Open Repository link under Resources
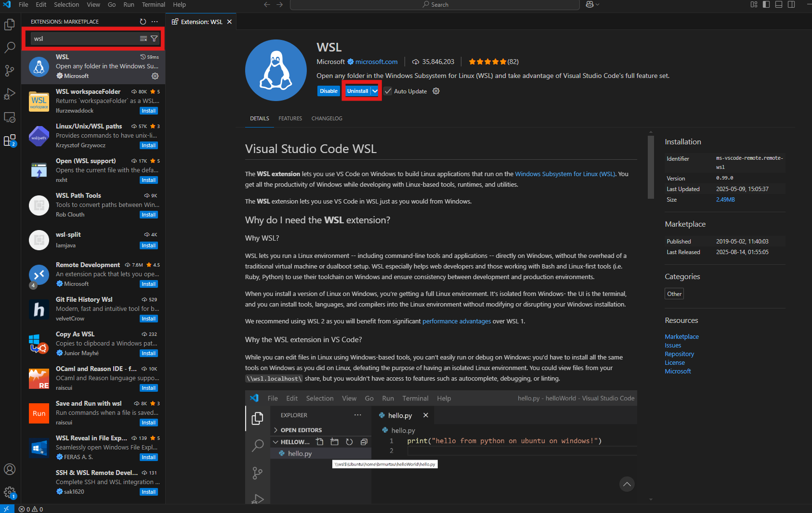 [679, 354]
